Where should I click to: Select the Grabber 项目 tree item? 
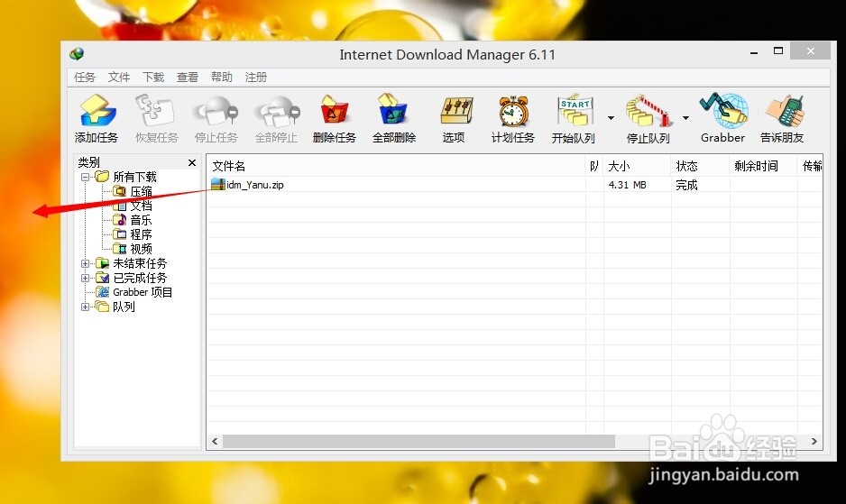click(143, 292)
